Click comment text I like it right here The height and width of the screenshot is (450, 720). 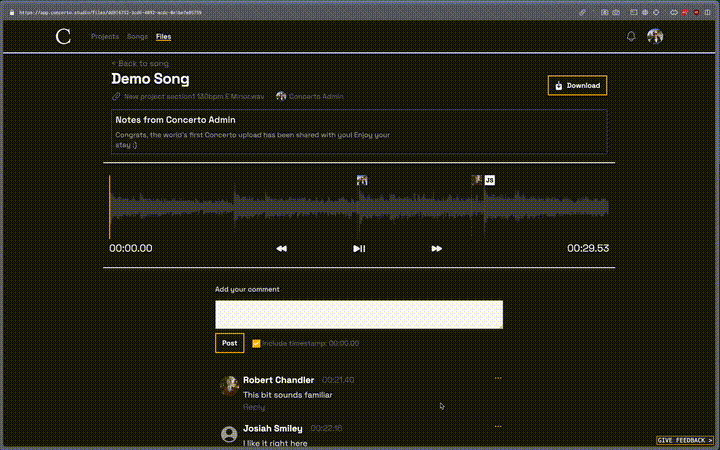tap(275, 443)
